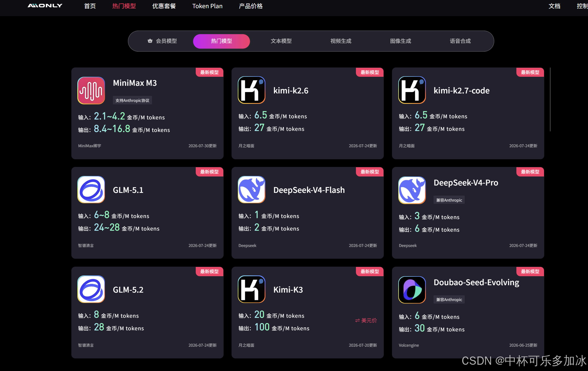588x371 pixels.
Task: Click the MiniMax稀宇 provider label
Action: (90, 146)
